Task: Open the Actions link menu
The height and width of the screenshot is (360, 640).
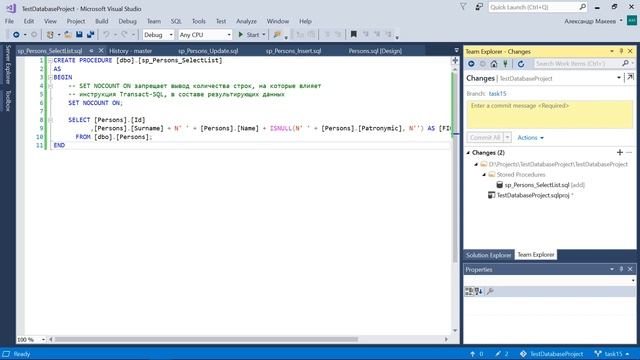Action: click(530, 138)
